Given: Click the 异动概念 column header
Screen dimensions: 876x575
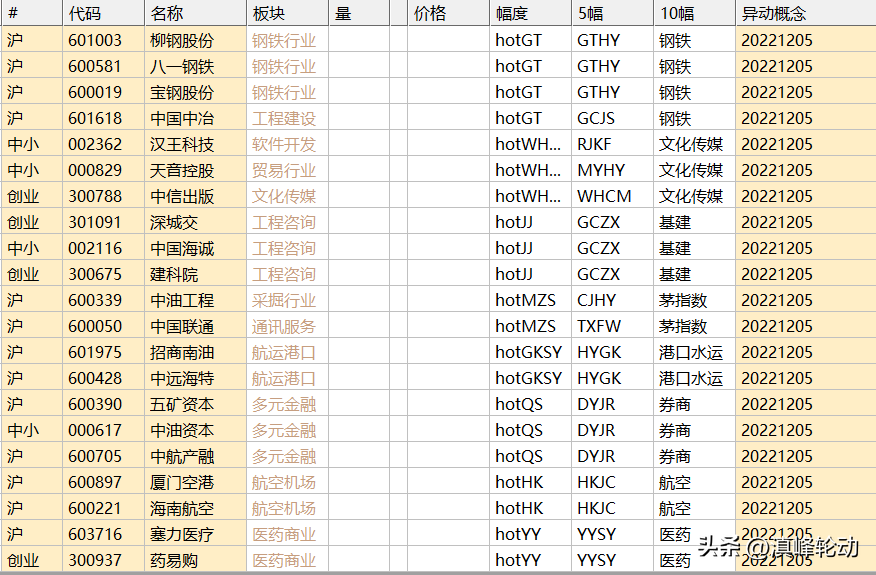Looking at the screenshot, I should 806,13.
